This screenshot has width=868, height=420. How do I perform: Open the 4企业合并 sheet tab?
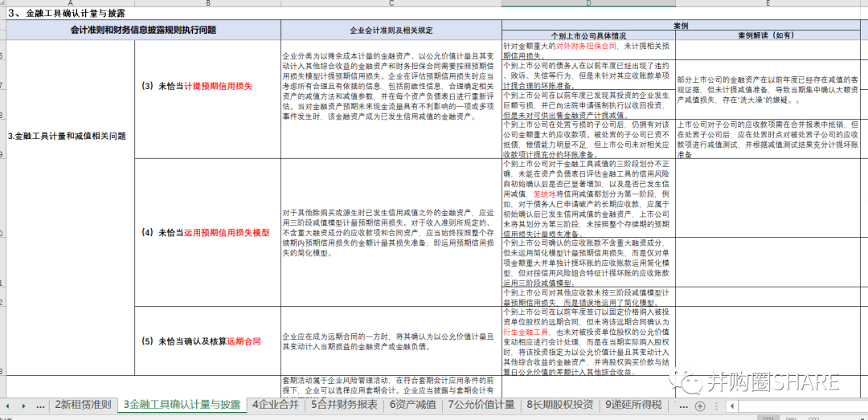(x=276, y=405)
